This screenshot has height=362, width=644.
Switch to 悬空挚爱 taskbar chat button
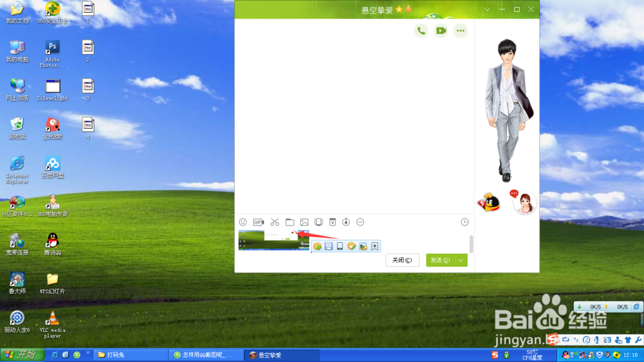point(282,355)
